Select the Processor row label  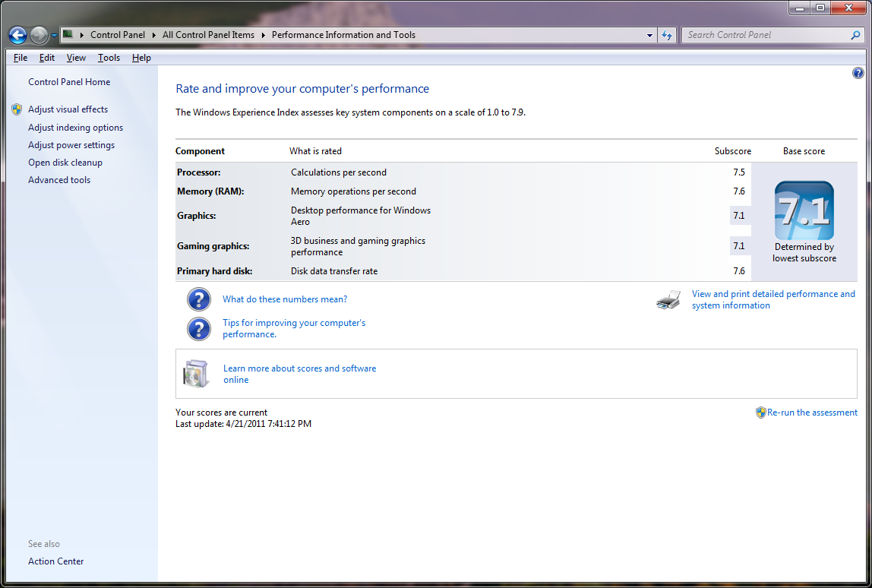[x=198, y=172]
